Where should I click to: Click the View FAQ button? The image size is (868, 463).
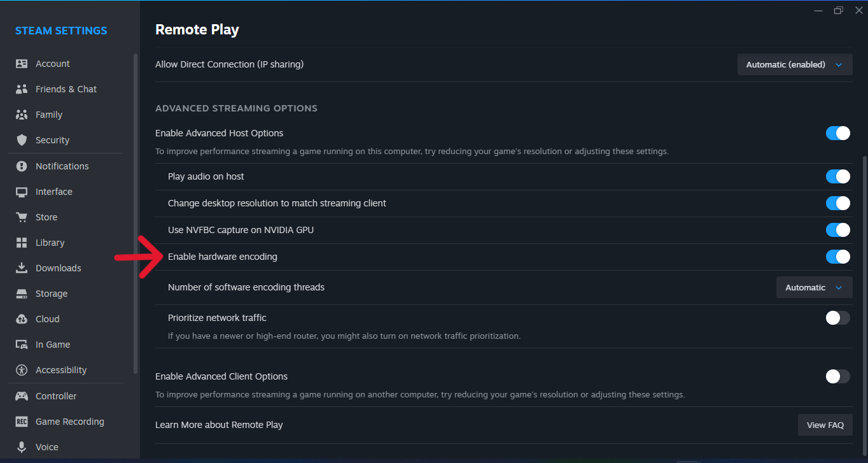point(825,424)
